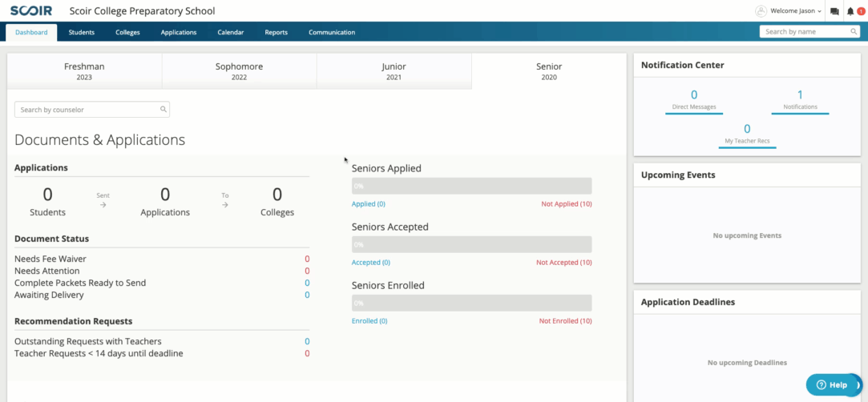This screenshot has height=402, width=868.
Task: Open the Dashboard menu tab
Action: click(31, 32)
